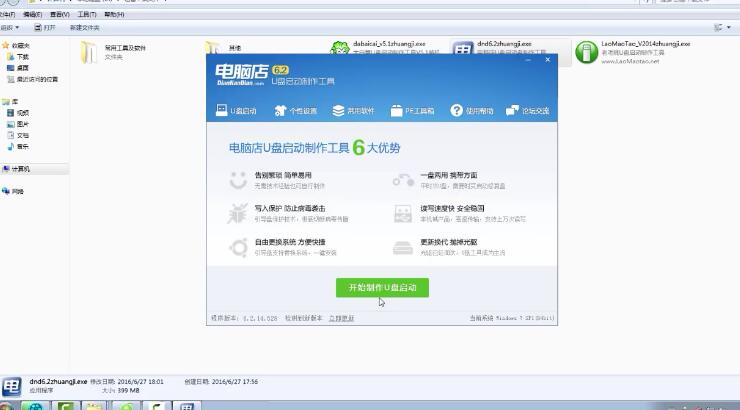
Task: Click the 更新换代 抛掉光驱 drive icon
Action: [x=403, y=248]
